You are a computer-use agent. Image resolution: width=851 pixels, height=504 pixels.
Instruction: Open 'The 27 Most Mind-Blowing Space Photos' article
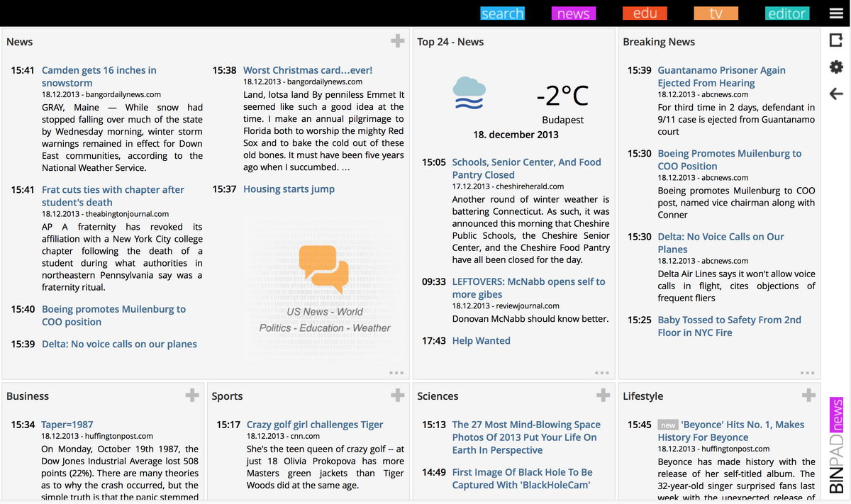(x=526, y=437)
